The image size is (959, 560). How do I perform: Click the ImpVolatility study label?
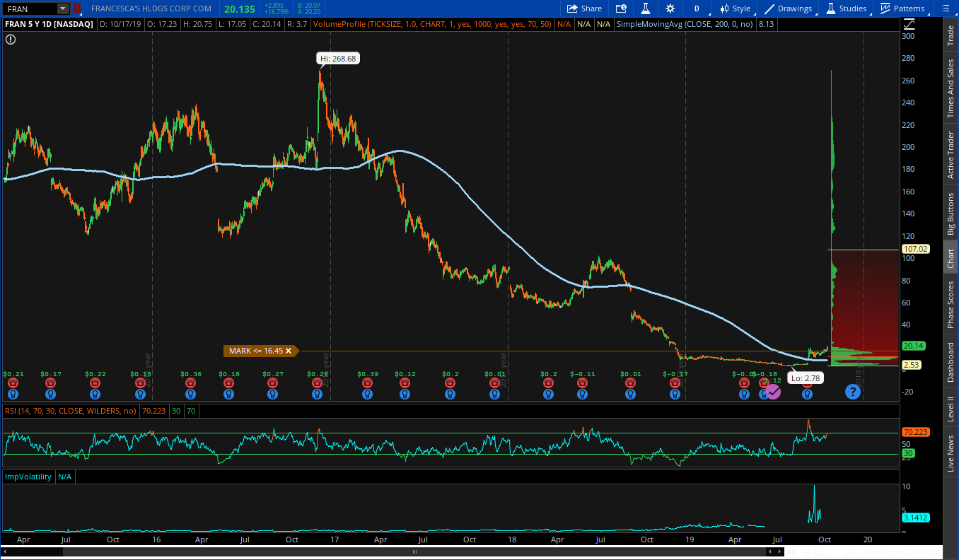pyautogui.click(x=28, y=477)
